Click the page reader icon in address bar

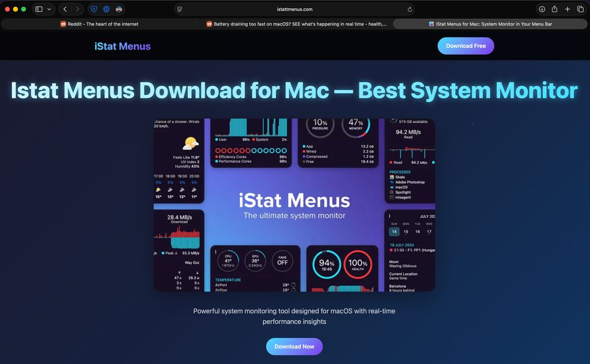point(180,9)
